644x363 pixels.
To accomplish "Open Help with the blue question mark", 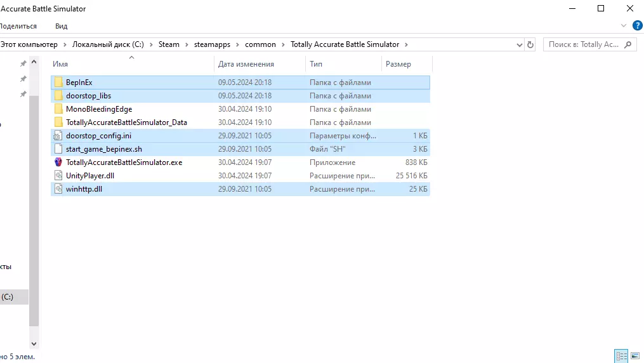I will click(x=637, y=25).
